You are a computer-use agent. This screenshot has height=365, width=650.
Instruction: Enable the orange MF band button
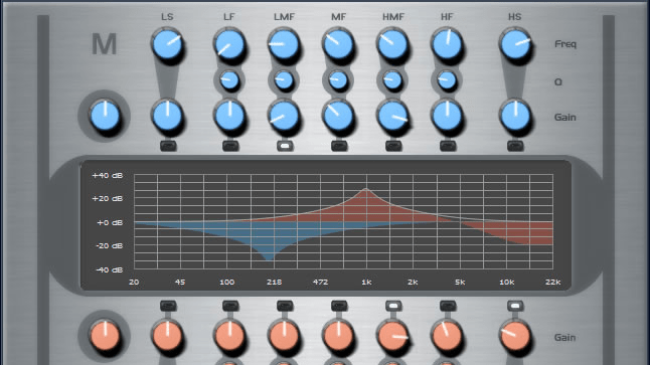[339, 306]
